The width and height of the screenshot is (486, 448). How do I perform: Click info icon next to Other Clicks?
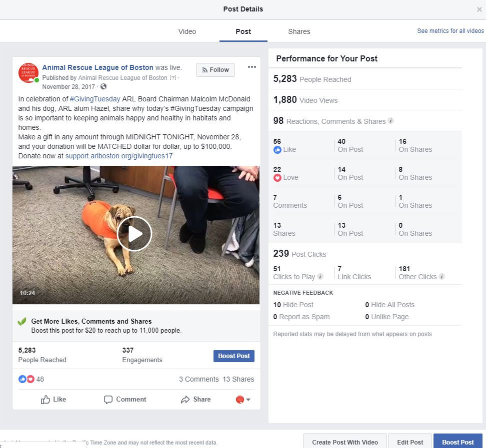pyautogui.click(x=442, y=277)
